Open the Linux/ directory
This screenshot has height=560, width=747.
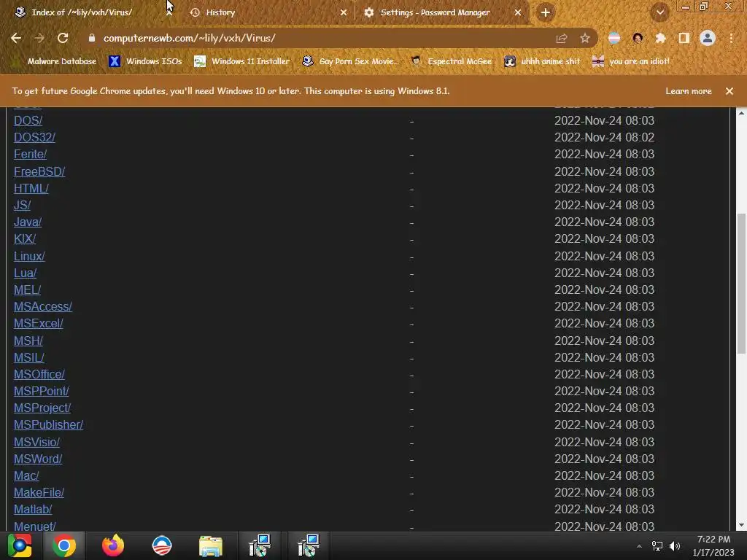tap(29, 256)
